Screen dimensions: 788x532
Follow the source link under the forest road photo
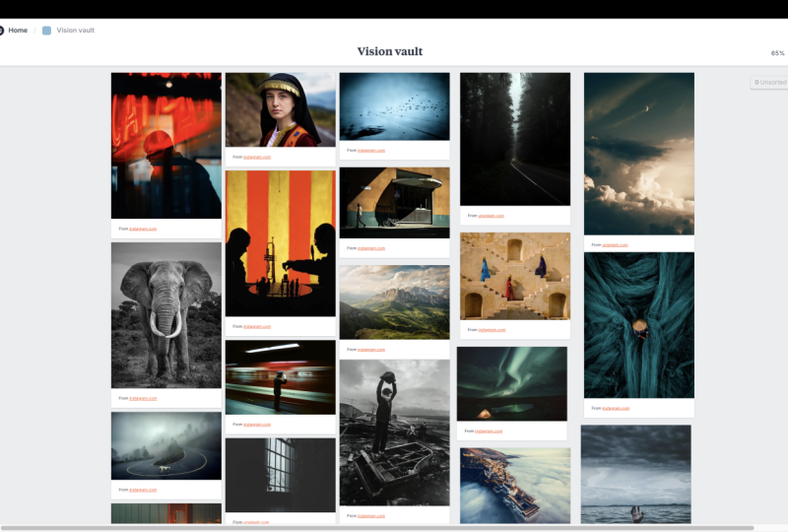491,216
